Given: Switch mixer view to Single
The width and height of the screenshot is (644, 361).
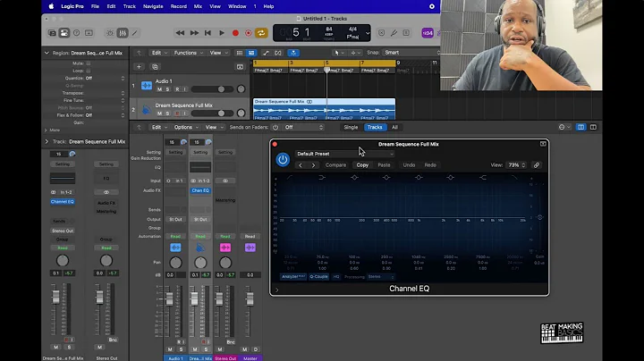Looking at the screenshot, I should tap(351, 127).
